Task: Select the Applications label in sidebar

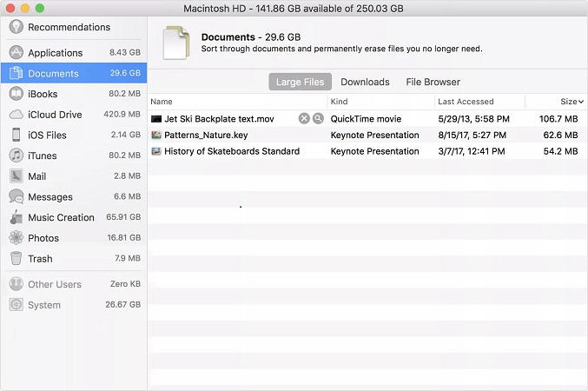Action: [55, 53]
